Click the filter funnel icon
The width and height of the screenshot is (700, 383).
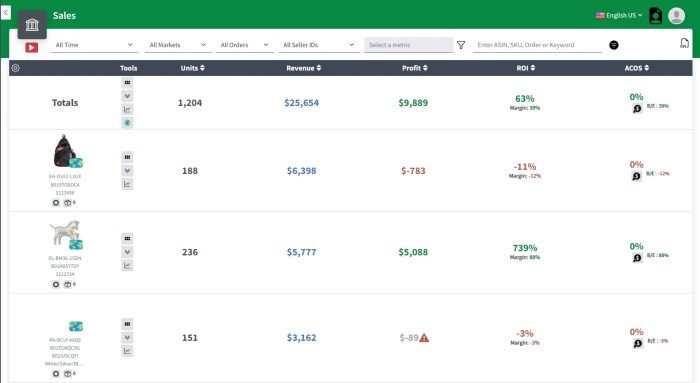461,45
